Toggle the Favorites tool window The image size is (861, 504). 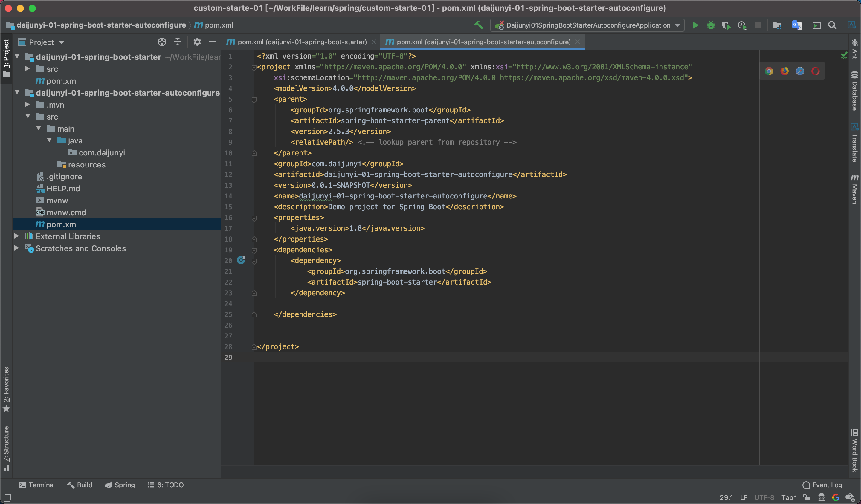6,390
